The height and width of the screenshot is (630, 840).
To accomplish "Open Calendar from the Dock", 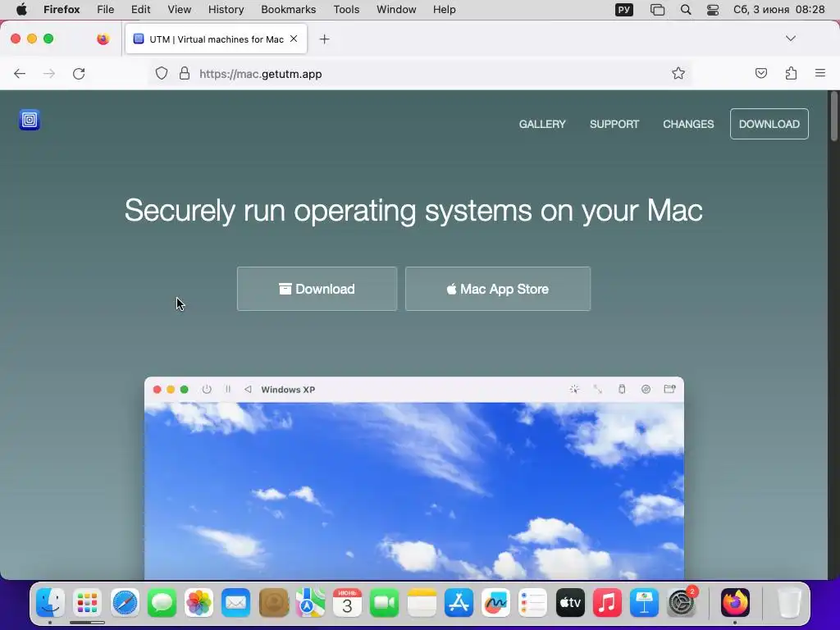I will coord(347,603).
